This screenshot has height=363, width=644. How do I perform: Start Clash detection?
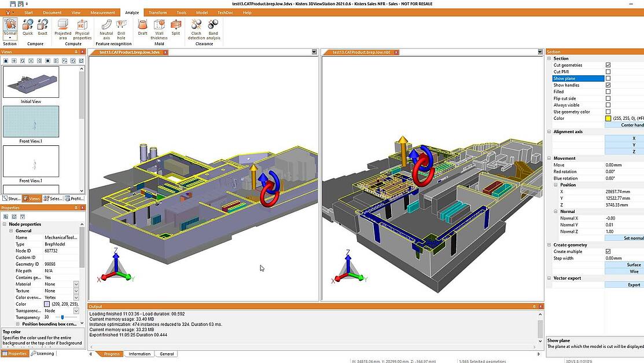click(196, 30)
